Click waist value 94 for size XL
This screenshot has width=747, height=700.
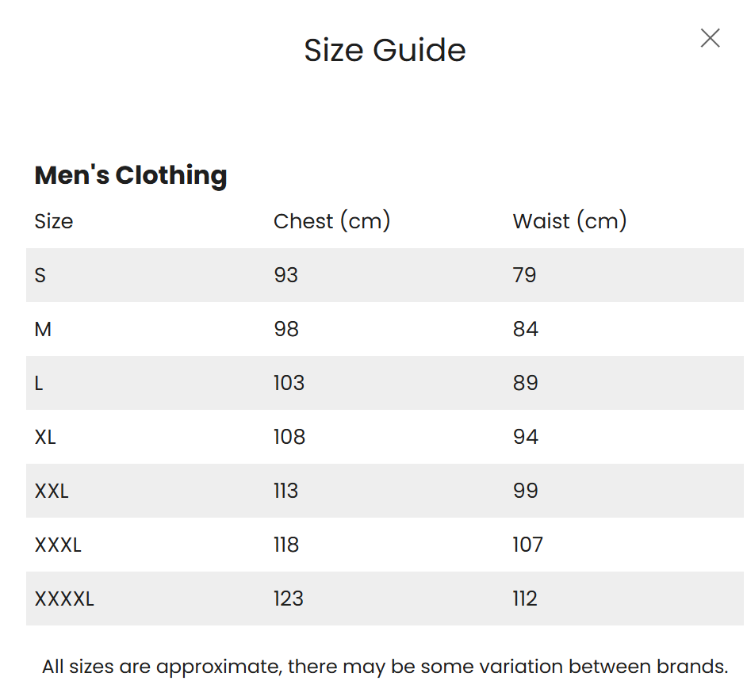pyautogui.click(x=525, y=437)
